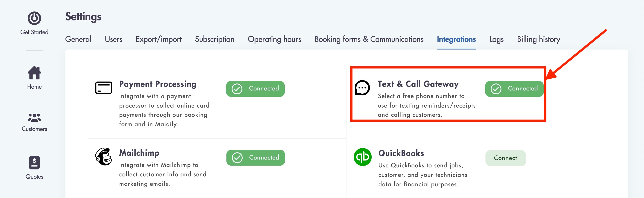Viewport: 644px width, 198px height.
Task: Open the Users tab
Action: (113, 39)
